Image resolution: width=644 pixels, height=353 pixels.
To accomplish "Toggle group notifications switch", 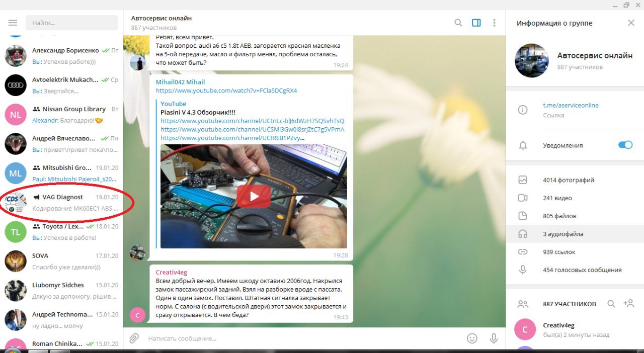I will point(625,145).
